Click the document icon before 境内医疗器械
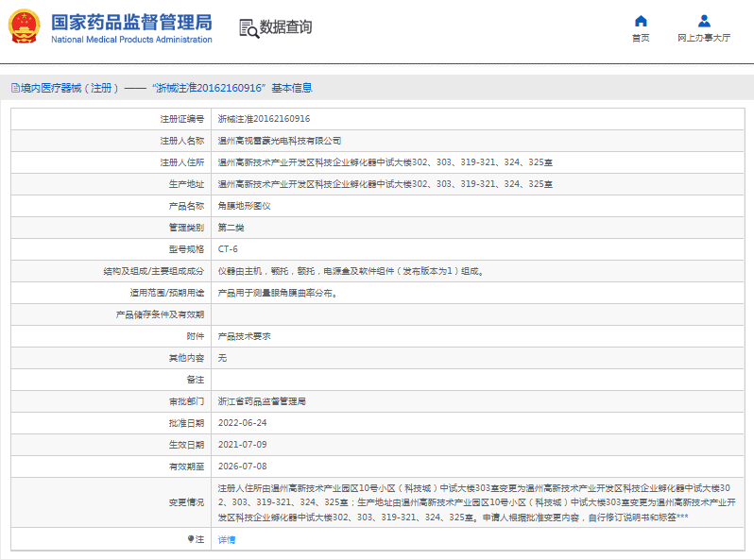Viewport: 754px width, 560px height. 14,88
